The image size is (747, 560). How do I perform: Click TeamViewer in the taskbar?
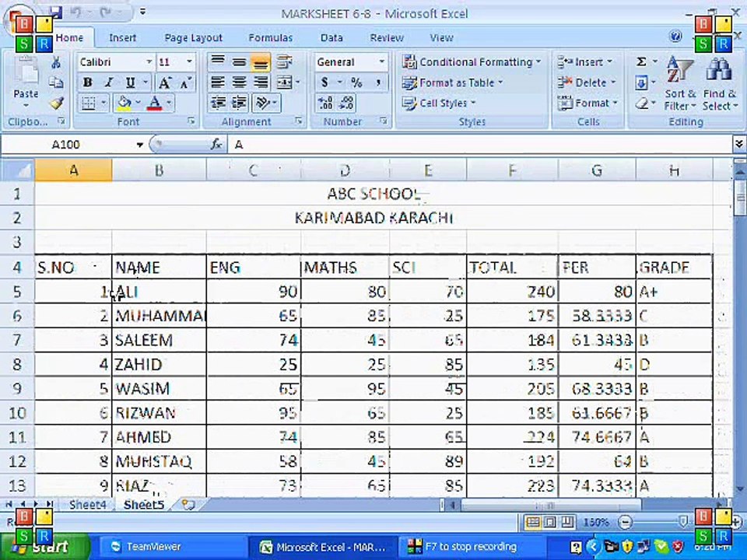click(174, 547)
